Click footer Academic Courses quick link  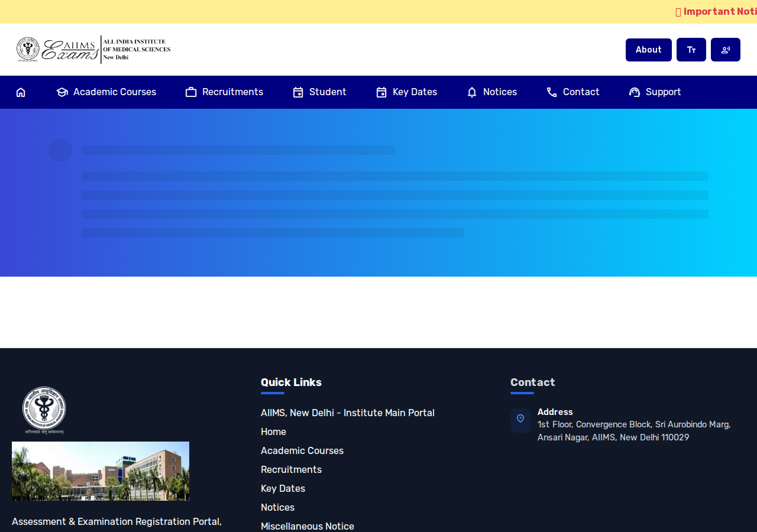tap(302, 451)
